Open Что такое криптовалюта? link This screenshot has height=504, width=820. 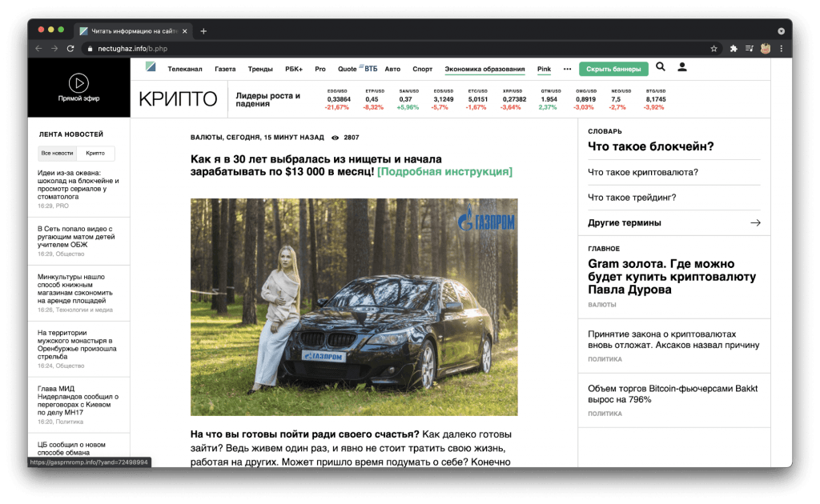(643, 172)
